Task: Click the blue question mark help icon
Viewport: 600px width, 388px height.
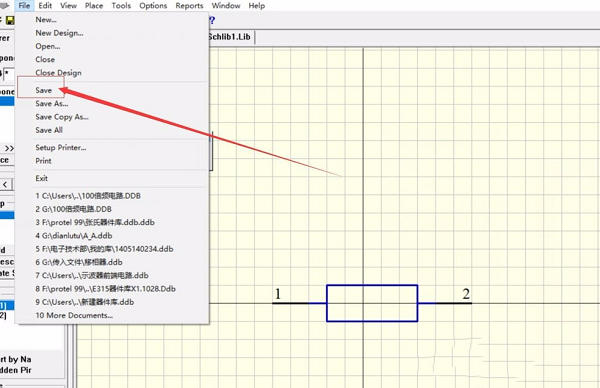Action: pos(212,20)
